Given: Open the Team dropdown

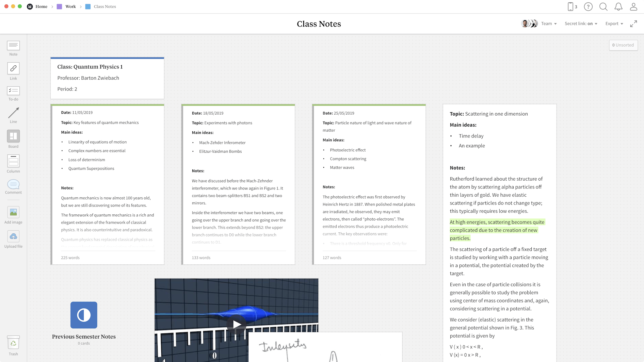Looking at the screenshot, I should coord(549,23).
